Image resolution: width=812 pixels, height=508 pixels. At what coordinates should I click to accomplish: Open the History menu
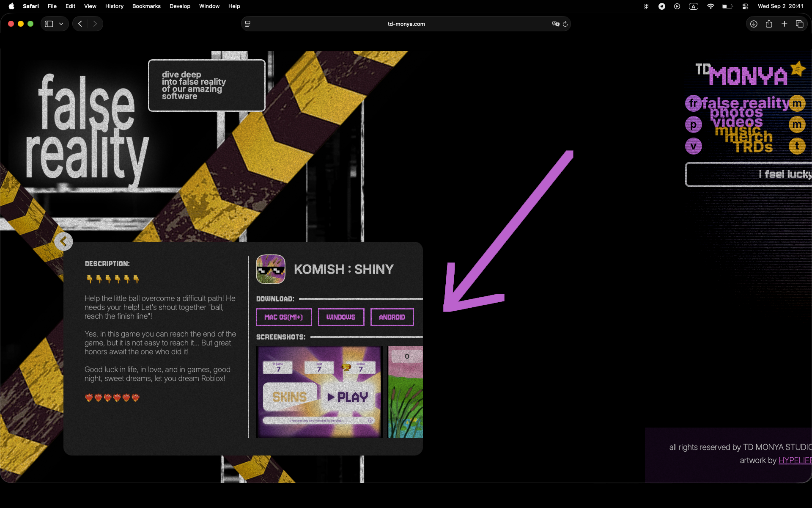pos(114,6)
